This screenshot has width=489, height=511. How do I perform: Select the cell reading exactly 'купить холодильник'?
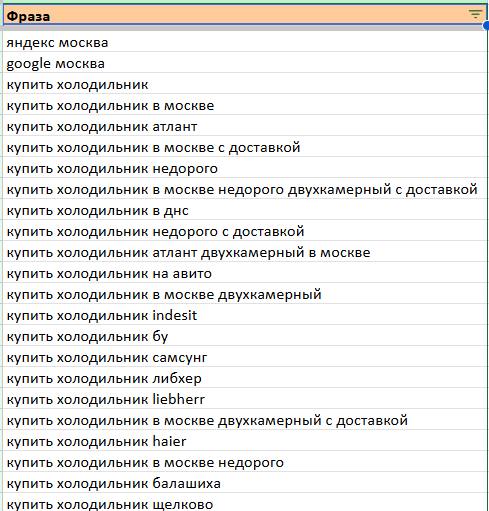245,83
